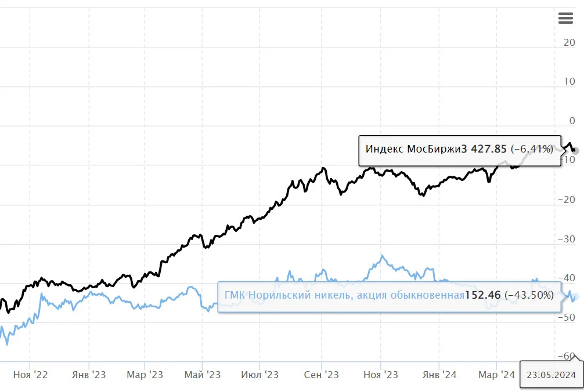This screenshot has width=584, height=392.
Task: Click the Янв '24 axis label
Action: click(439, 375)
